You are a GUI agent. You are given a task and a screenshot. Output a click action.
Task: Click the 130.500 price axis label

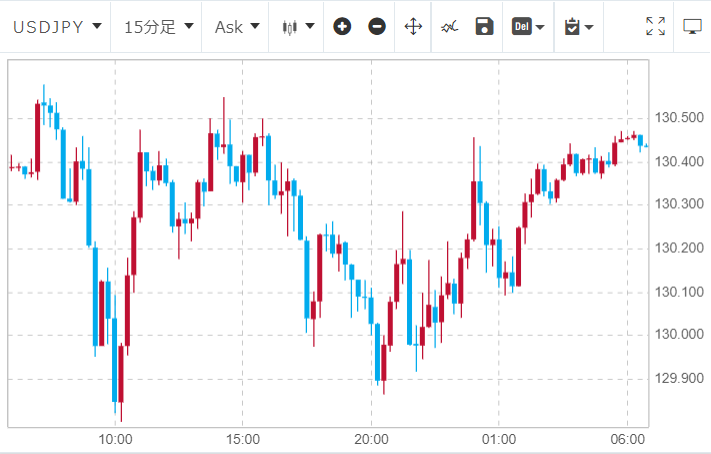point(678,118)
